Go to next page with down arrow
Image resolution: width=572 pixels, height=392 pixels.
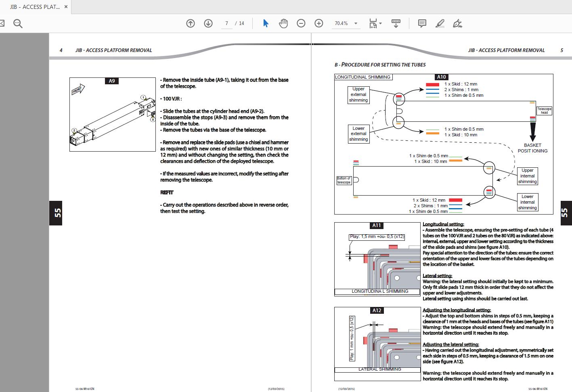(208, 23)
